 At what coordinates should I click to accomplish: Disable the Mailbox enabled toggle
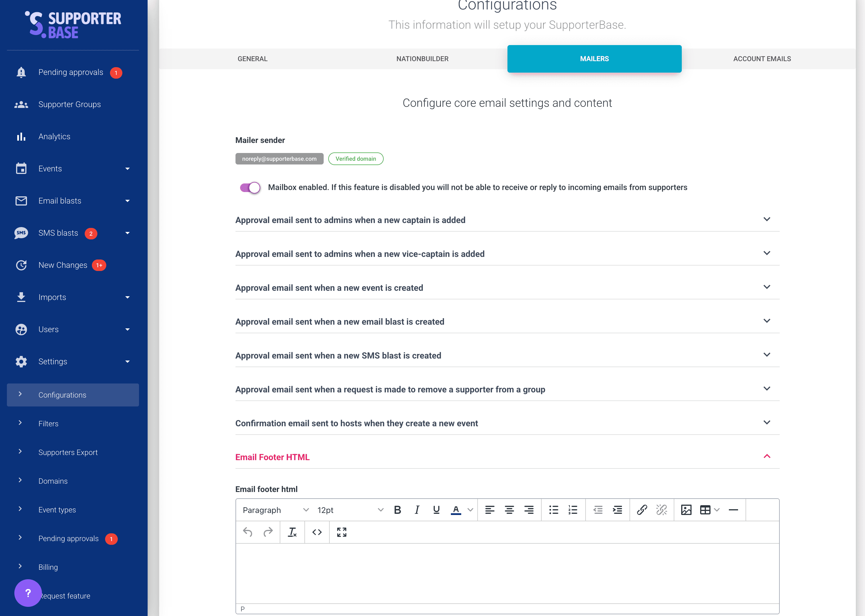coord(249,187)
